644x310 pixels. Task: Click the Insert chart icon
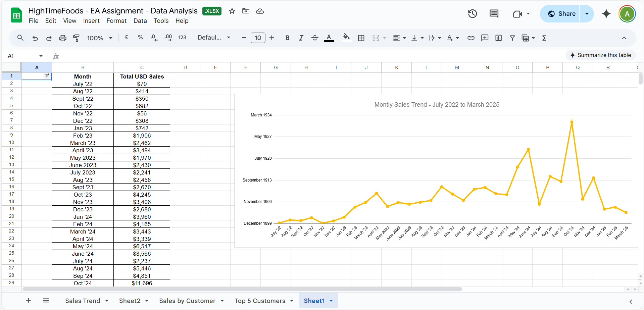pyautogui.click(x=498, y=38)
